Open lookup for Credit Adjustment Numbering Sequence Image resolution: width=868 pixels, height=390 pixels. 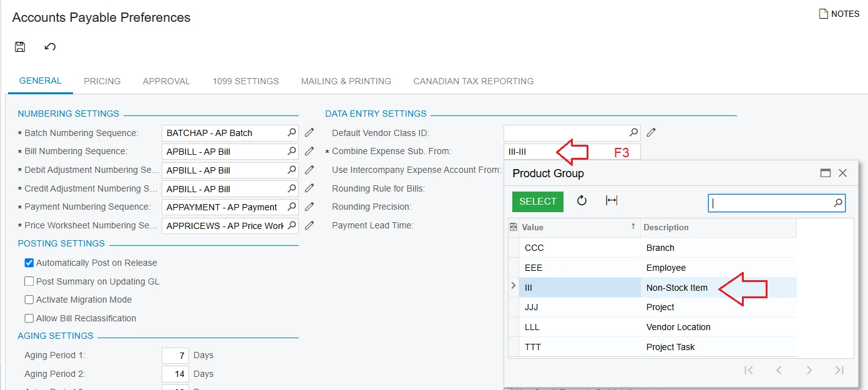[291, 188]
